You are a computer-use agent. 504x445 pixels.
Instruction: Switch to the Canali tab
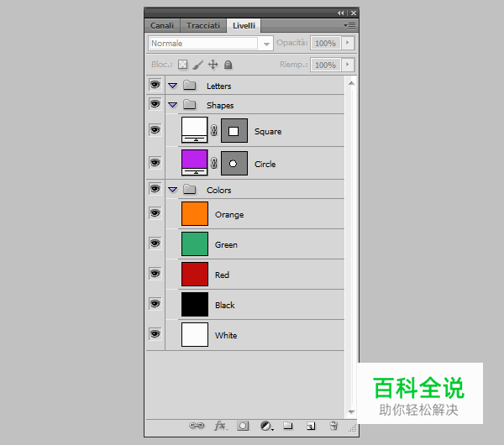(162, 25)
